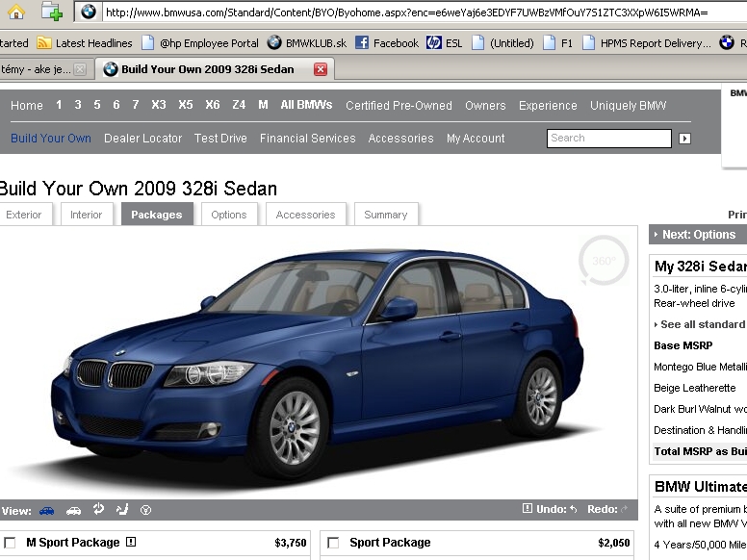Viewport: 747px width, 560px height.
Task: Open the Accessories link in top navigation
Action: (400, 139)
